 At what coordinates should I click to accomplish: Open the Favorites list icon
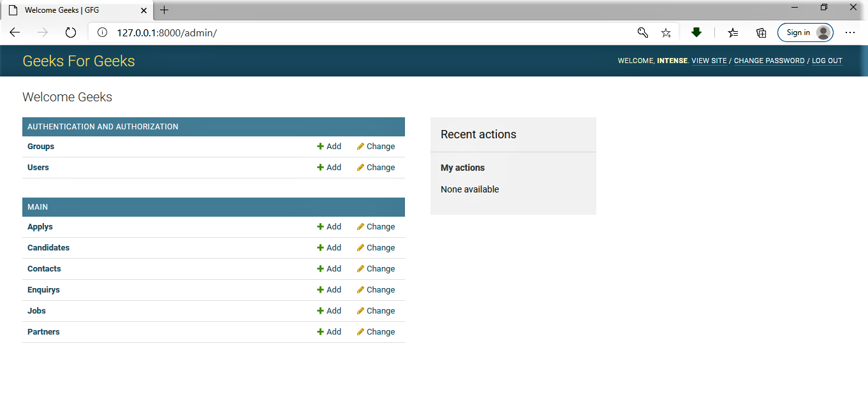pyautogui.click(x=733, y=33)
